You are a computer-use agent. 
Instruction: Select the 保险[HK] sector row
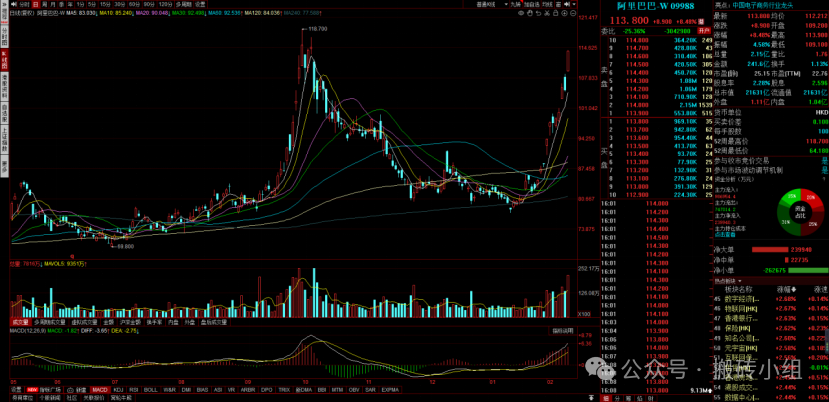pyautogui.click(x=771, y=328)
